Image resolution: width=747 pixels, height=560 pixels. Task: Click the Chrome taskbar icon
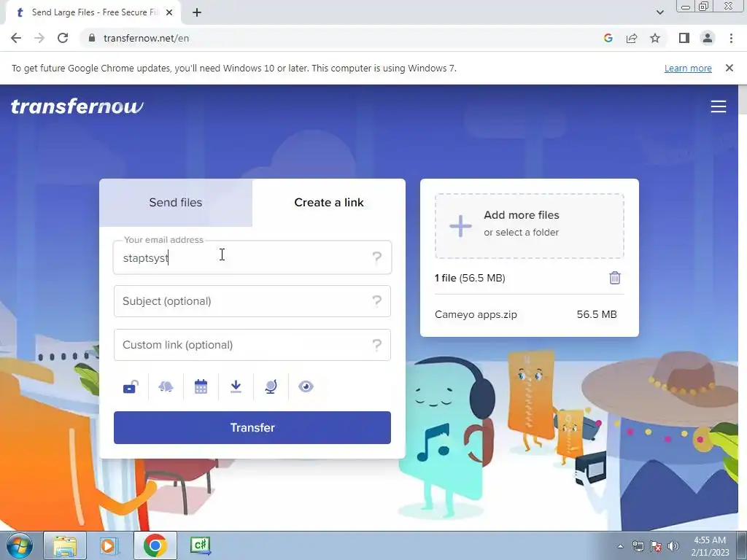point(155,545)
